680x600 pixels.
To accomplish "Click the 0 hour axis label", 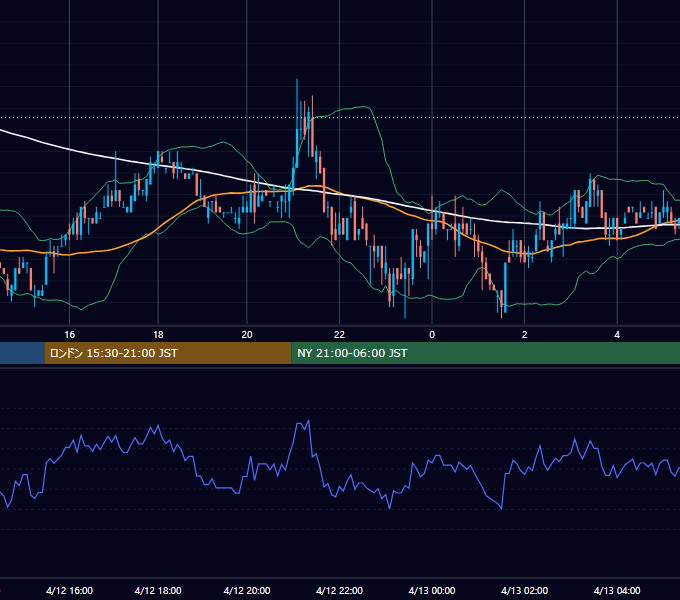I will [432, 334].
